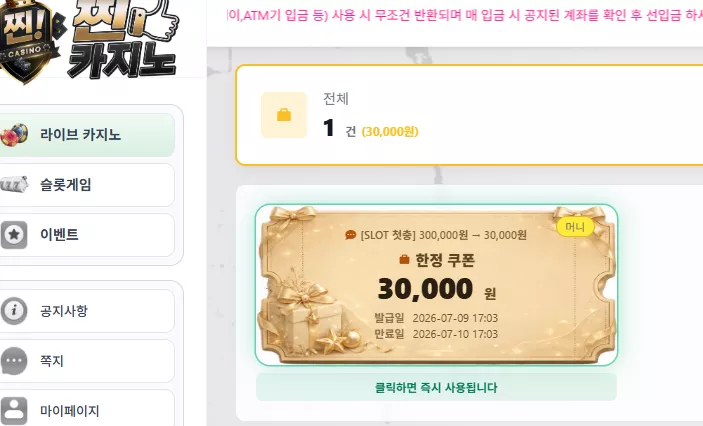Click the casino shield logo
This screenshot has width=703, height=426.
pyautogui.click(x=29, y=40)
